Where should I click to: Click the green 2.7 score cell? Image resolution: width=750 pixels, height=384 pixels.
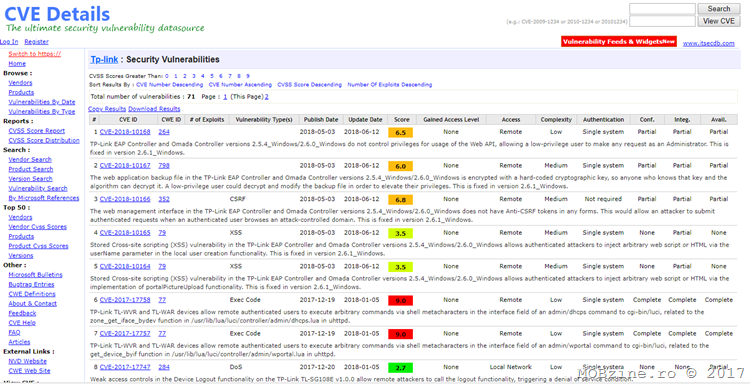pyautogui.click(x=401, y=368)
